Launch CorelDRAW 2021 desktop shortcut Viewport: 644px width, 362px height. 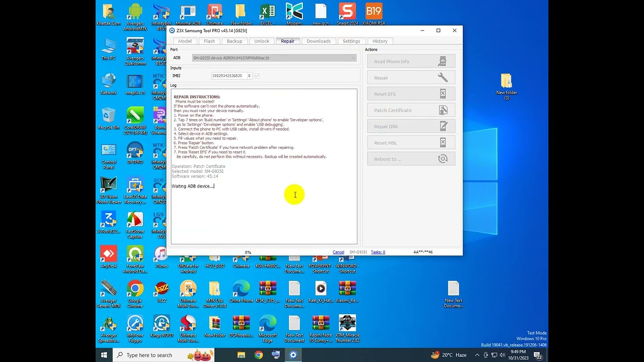point(135,121)
